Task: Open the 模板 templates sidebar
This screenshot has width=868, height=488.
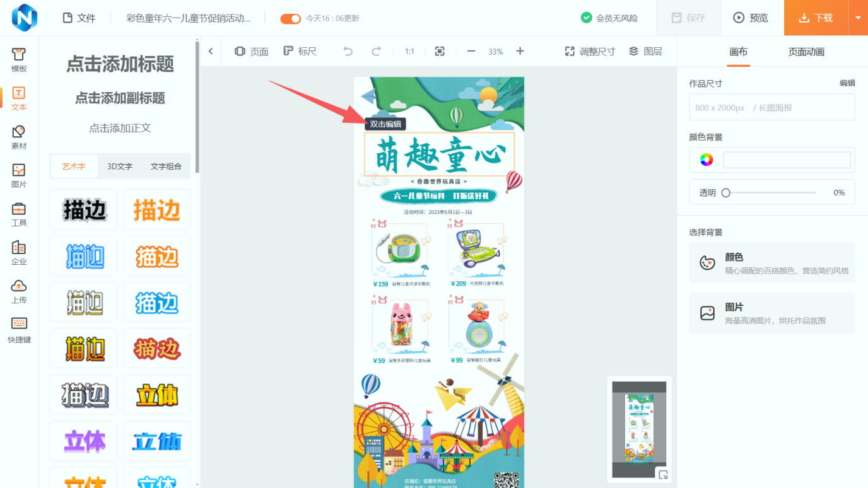Action: (19, 60)
